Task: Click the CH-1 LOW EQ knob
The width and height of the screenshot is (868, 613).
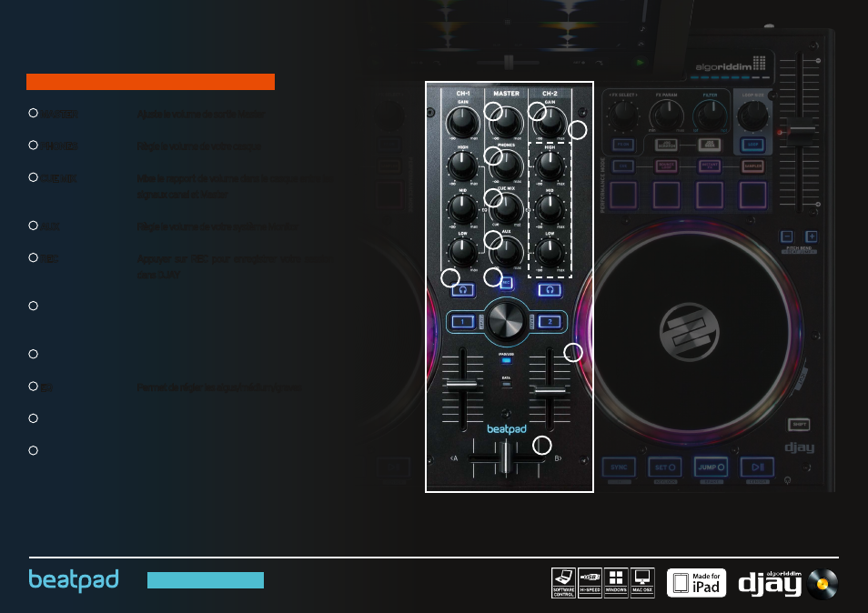Action: 463,251
